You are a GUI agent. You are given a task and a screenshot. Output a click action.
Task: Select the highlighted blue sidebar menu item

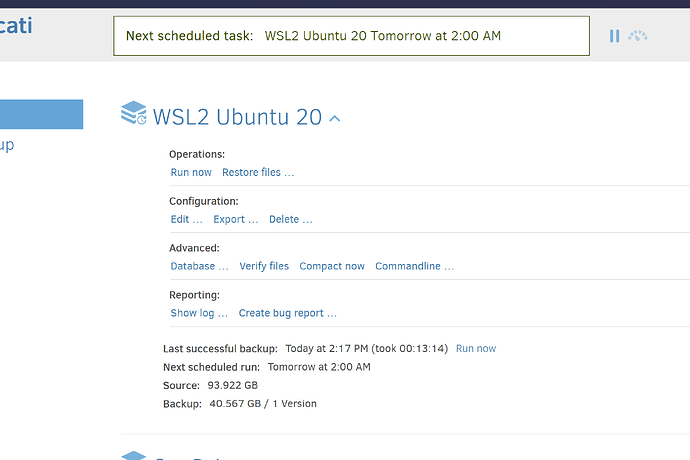click(41, 114)
